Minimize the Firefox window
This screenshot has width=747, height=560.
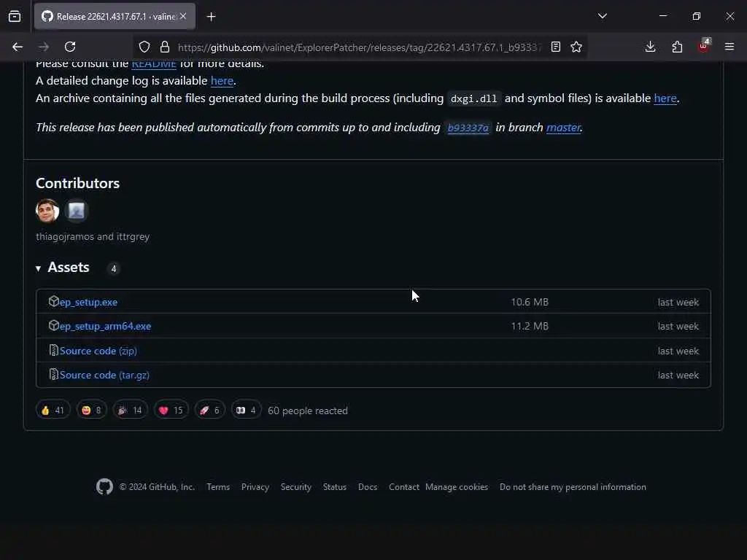click(x=662, y=16)
